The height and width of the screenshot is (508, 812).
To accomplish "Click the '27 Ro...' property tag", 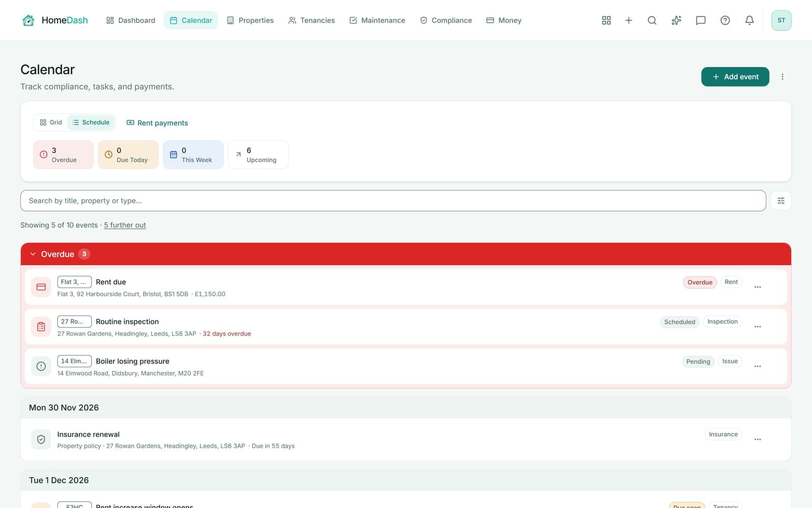I will pos(75,322).
